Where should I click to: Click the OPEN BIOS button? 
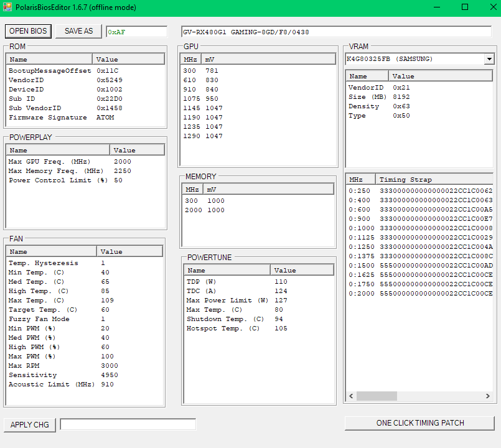pos(28,31)
